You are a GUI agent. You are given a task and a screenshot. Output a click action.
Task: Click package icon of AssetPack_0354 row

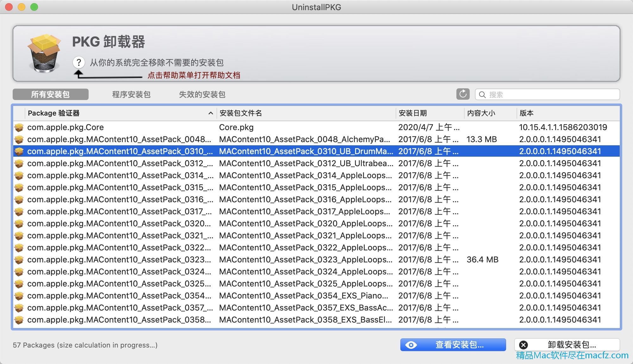(19, 296)
